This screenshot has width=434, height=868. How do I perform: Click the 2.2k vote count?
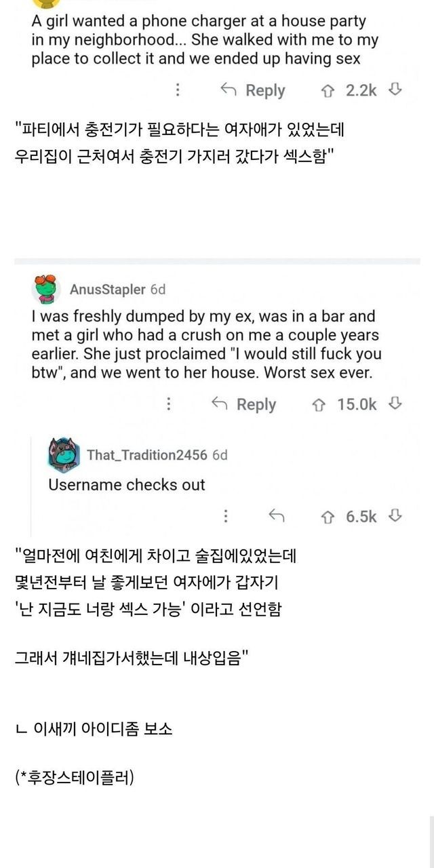pyautogui.click(x=361, y=90)
